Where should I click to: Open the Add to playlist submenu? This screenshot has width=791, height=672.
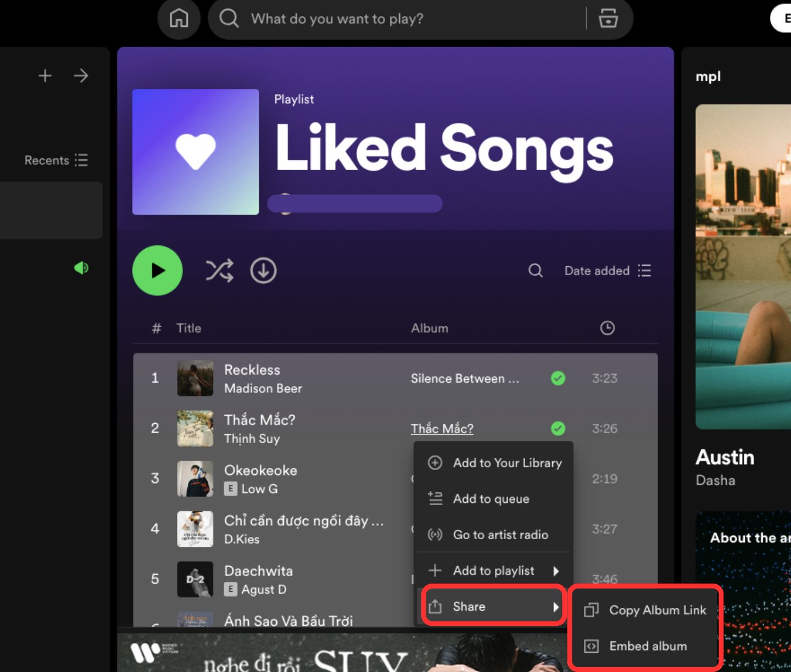(493, 570)
